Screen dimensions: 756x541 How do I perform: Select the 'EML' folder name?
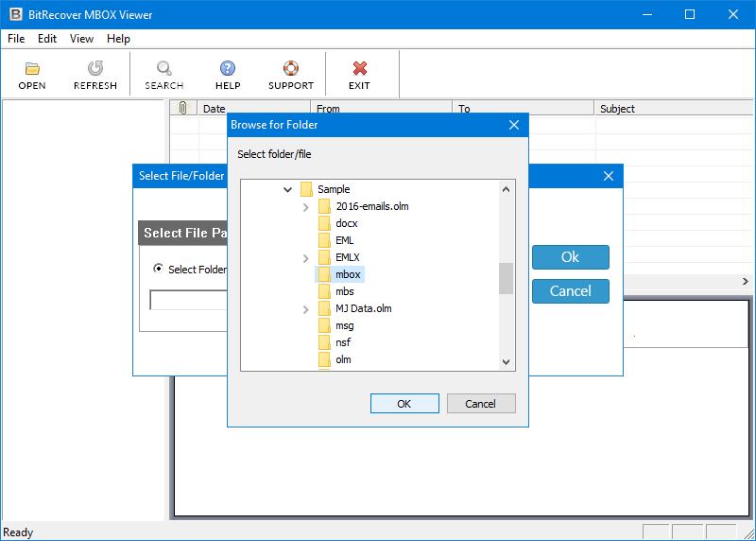[x=345, y=240]
